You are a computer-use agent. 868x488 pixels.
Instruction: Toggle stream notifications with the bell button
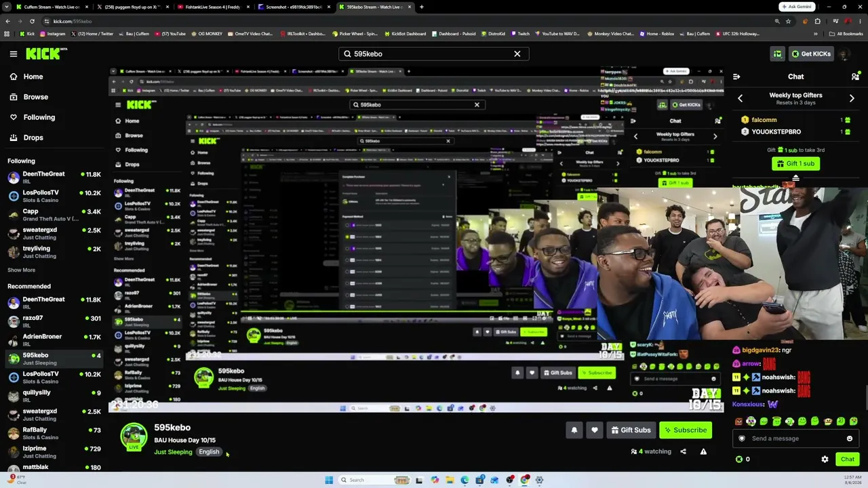[574, 430]
